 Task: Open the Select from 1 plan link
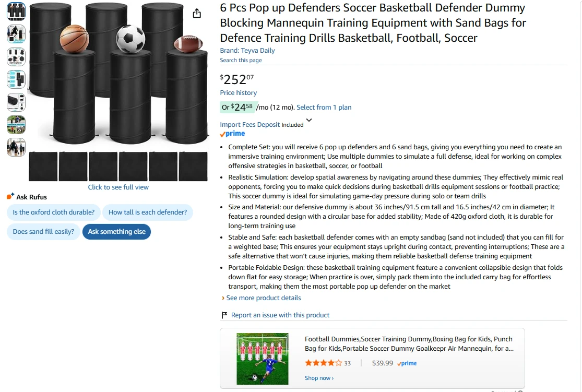coord(324,108)
